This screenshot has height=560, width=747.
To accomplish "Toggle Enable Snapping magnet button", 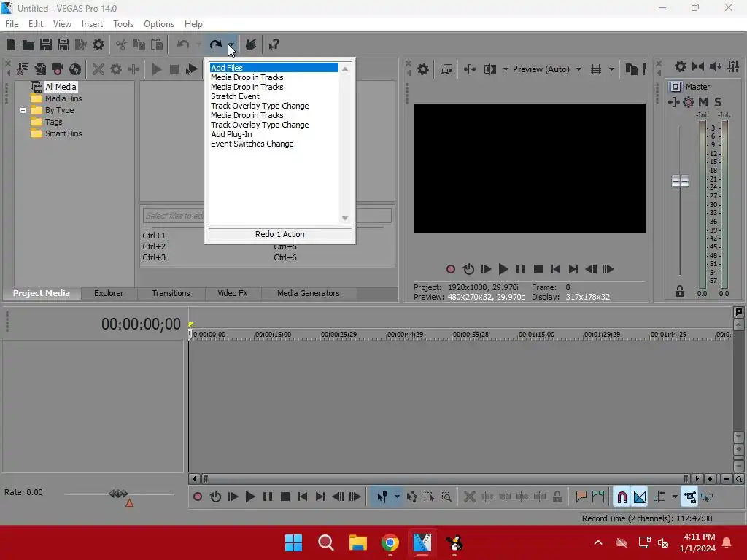I will [x=622, y=497].
